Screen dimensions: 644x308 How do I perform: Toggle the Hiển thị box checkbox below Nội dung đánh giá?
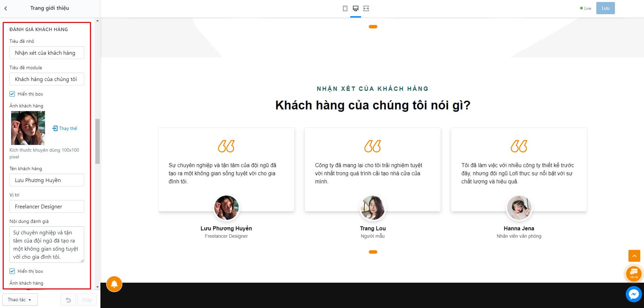(x=12, y=271)
